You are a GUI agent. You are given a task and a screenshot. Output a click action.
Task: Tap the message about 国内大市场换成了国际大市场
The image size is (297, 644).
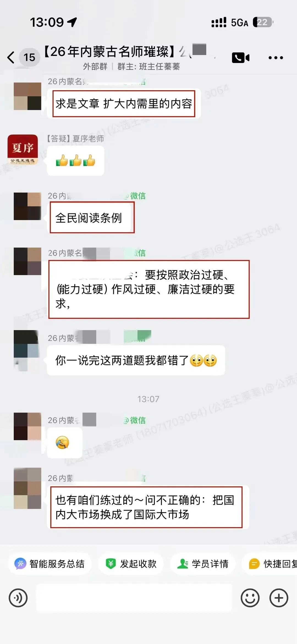coord(148,507)
